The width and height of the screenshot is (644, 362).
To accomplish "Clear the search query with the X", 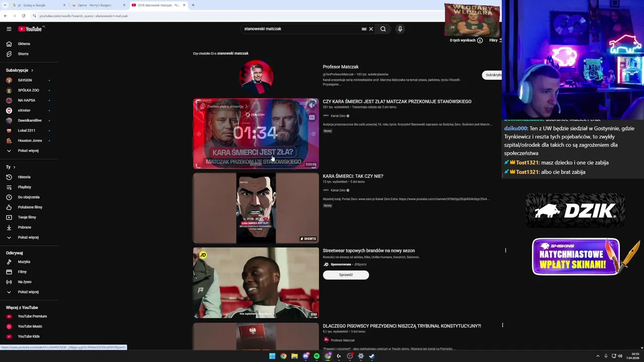I will point(371,29).
